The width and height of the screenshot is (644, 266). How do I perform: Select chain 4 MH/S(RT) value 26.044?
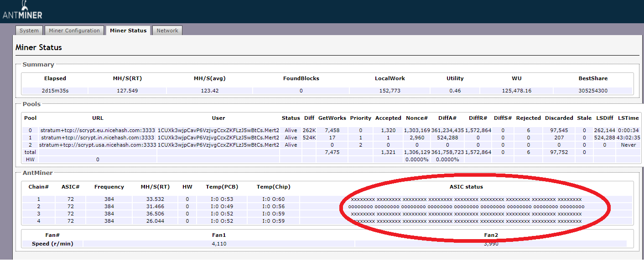(x=155, y=221)
